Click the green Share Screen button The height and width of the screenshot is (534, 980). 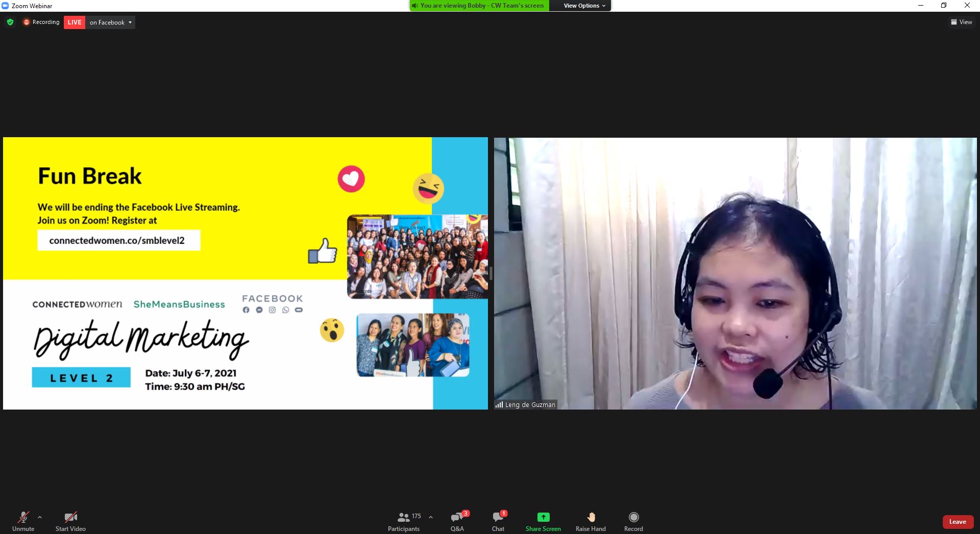pyautogui.click(x=543, y=521)
